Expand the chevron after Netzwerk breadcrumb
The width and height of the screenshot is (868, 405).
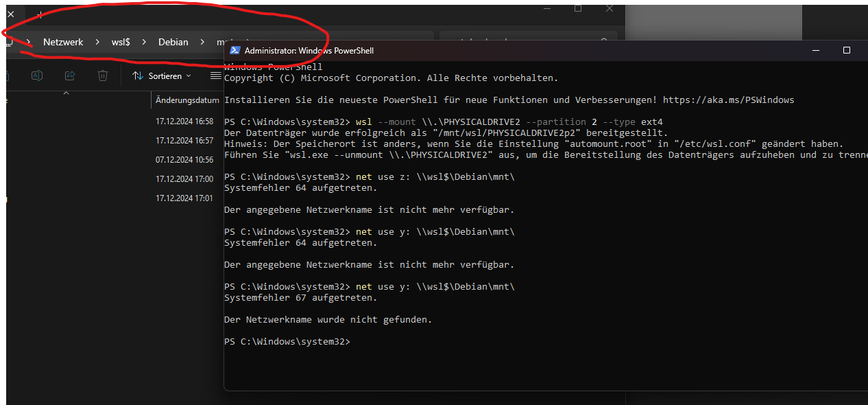point(97,42)
